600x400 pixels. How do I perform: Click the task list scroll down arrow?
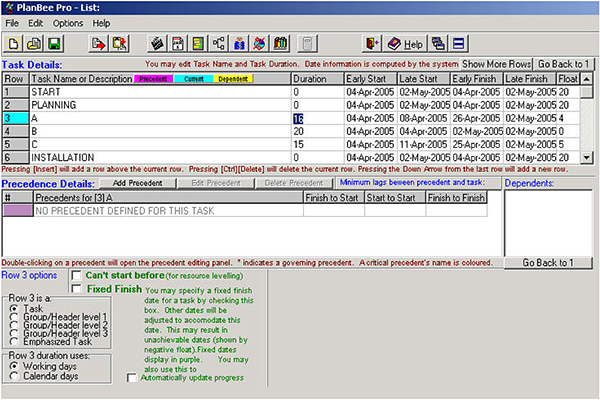click(587, 157)
